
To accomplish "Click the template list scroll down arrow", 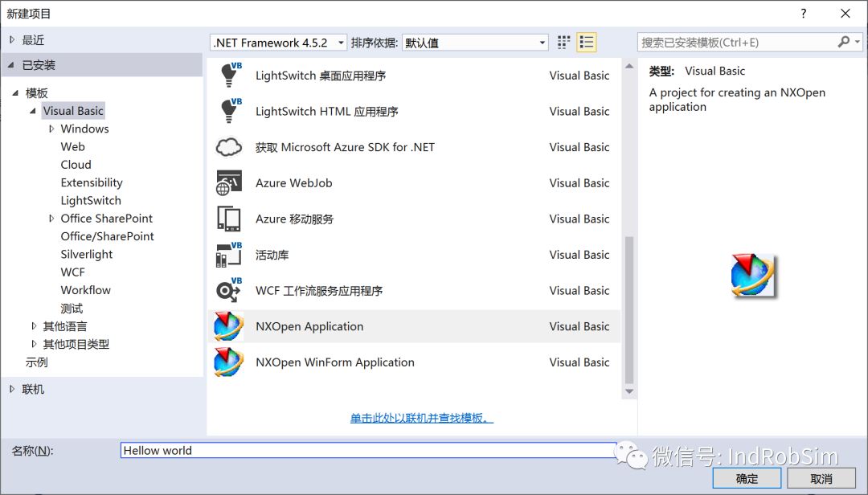I will 628,391.
